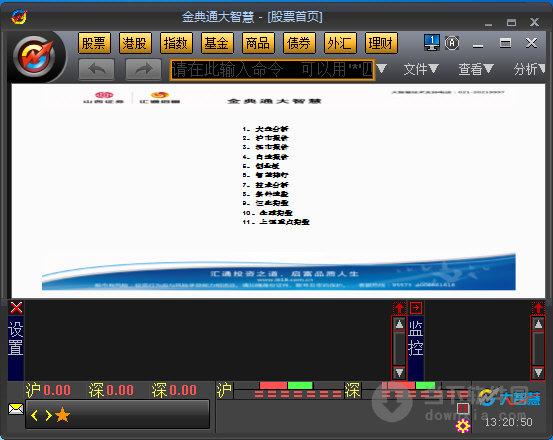Viewport: 553px width, 440px height.
Task: Open the pink-yellow gear settings icon
Action: coord(463,426)
